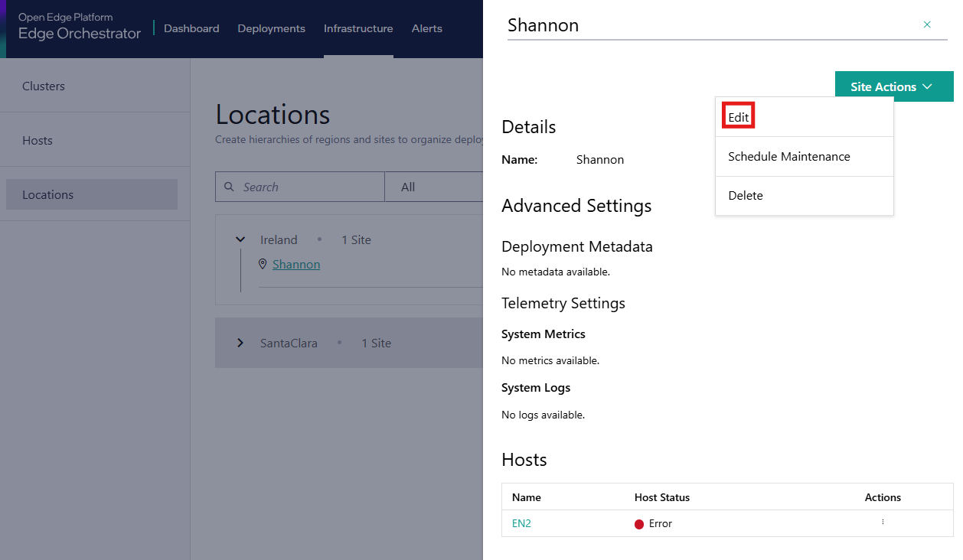Screen dimensions: 963x560
Task: Open the EN2 host actions kebab menu
Action: [x=883, y=523]
